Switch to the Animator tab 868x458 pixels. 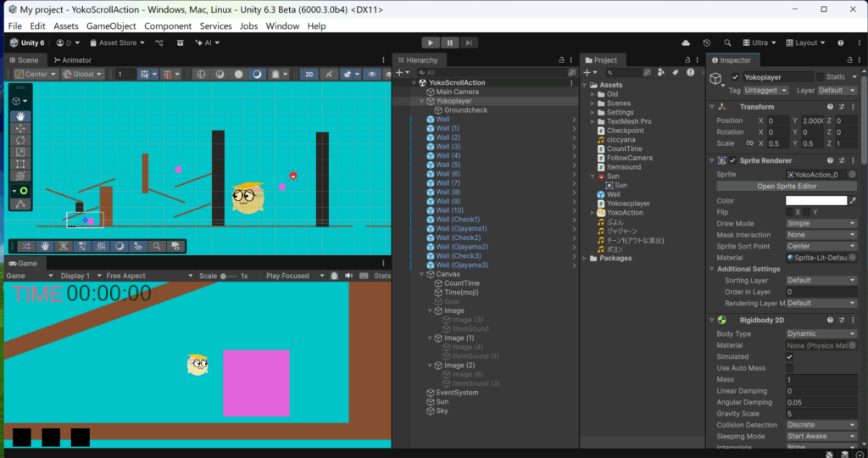click(72, 60)
